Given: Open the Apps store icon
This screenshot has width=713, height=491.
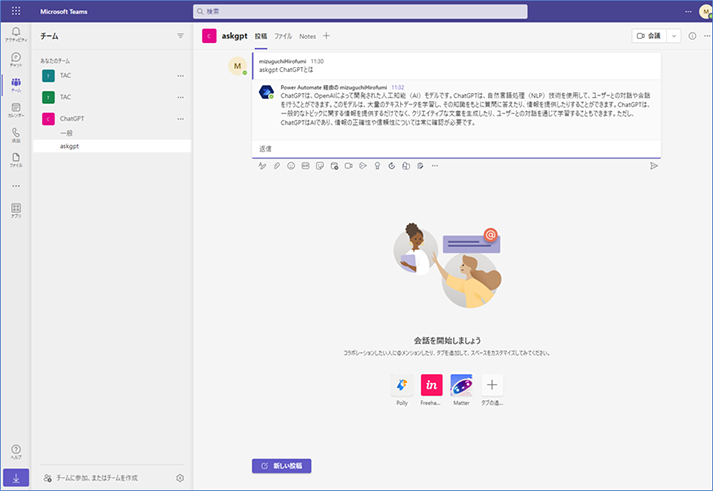Looking at the screenshot, I should click(x=16, y=210).
